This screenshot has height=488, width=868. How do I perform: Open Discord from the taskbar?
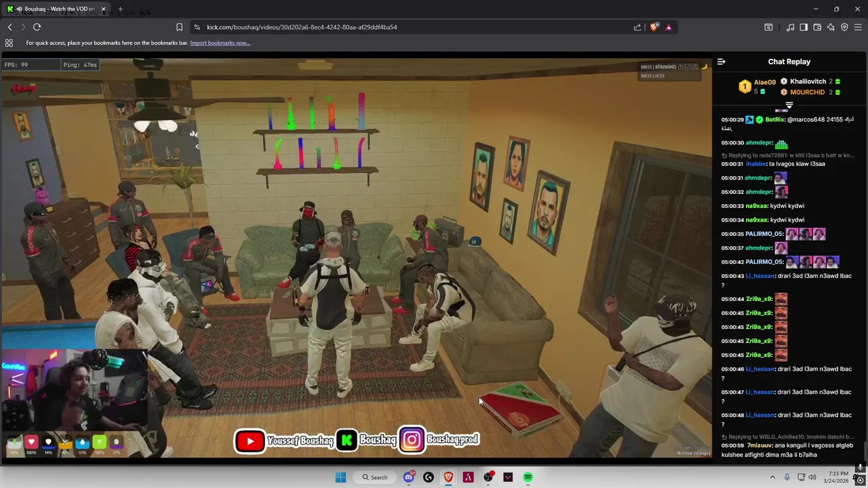408,477
